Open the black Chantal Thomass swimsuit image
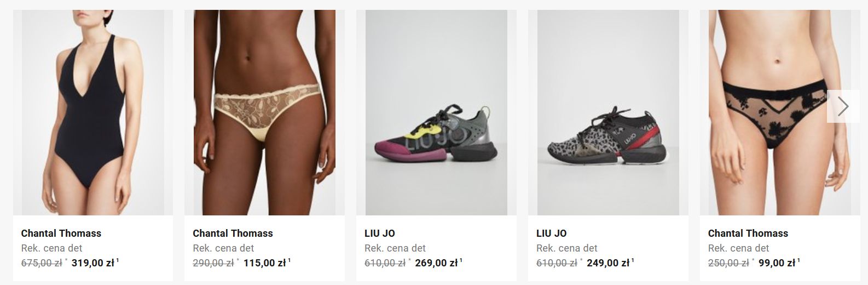Screen dimensions: 868x285 pos(93,112)
